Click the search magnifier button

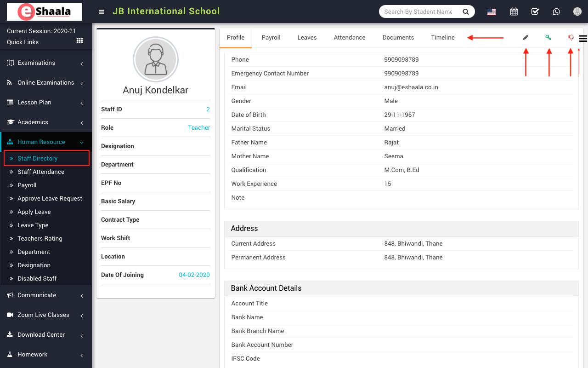466,12
